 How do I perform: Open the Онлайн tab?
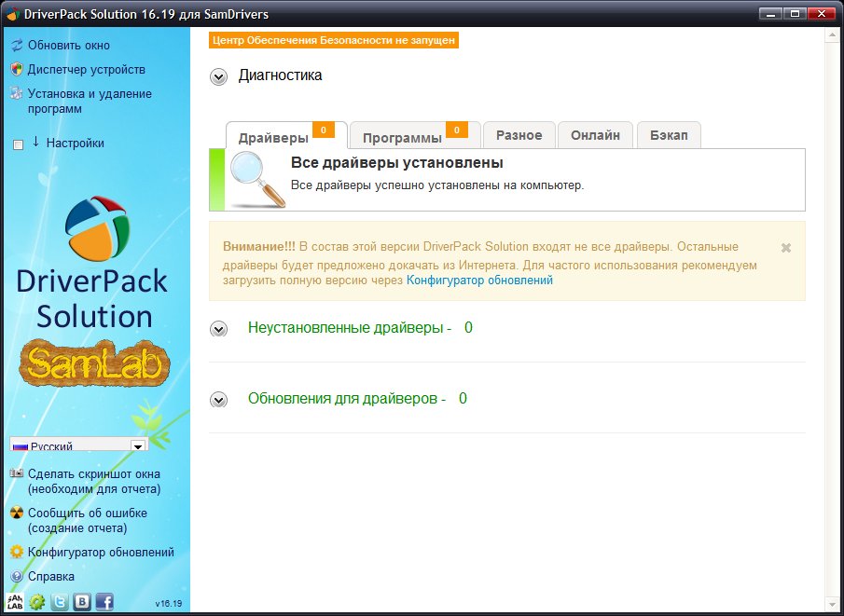tap(595, 135)
